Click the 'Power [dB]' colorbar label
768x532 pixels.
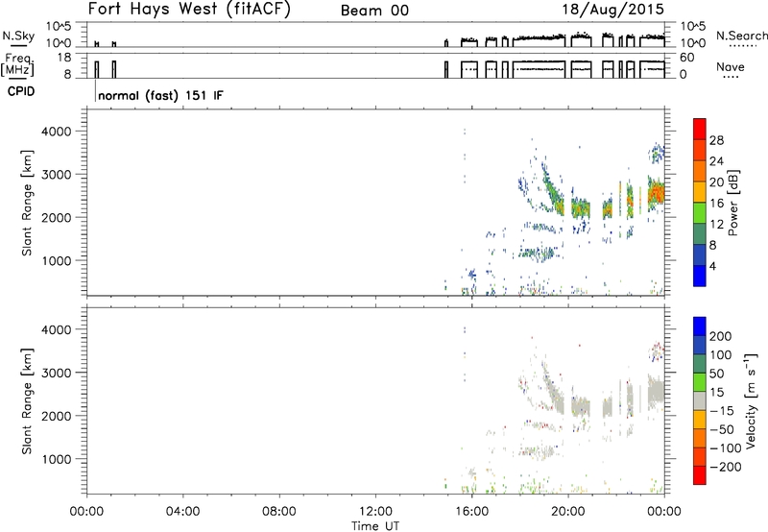[x=732, y=203]
